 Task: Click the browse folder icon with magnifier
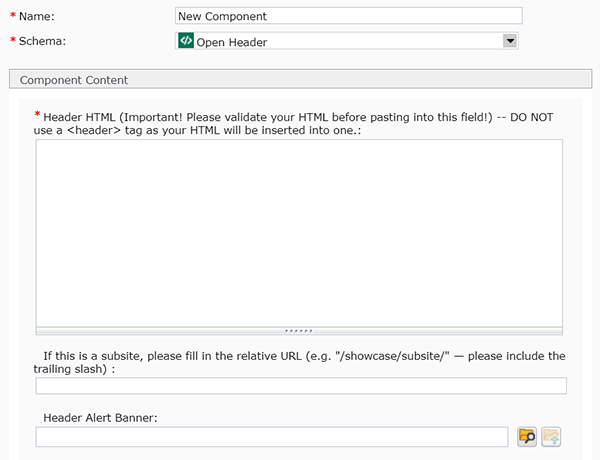527,436
